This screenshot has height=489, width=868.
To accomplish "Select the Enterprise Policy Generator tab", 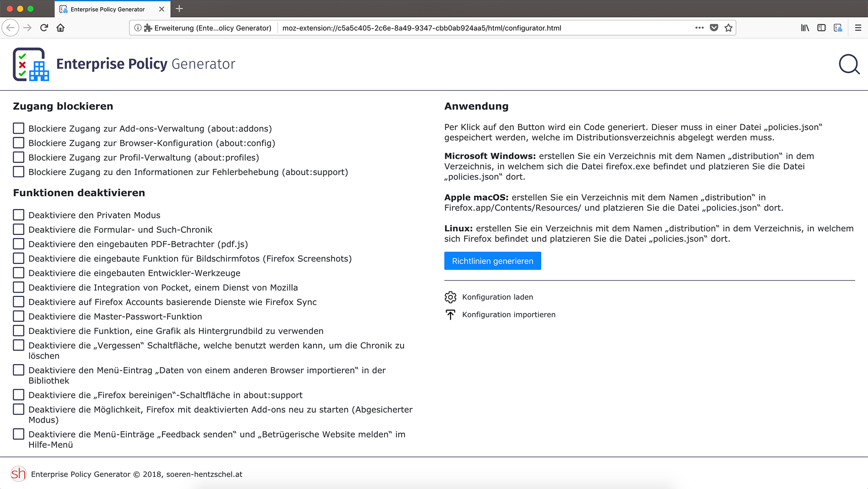I will pyautogui.click(x=108, y=9).
